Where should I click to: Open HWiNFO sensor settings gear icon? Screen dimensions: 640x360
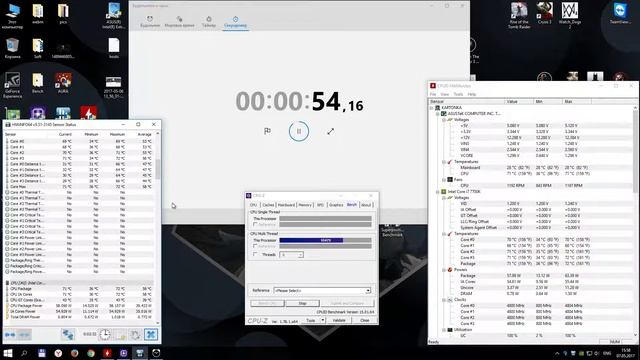coord(135,335)
